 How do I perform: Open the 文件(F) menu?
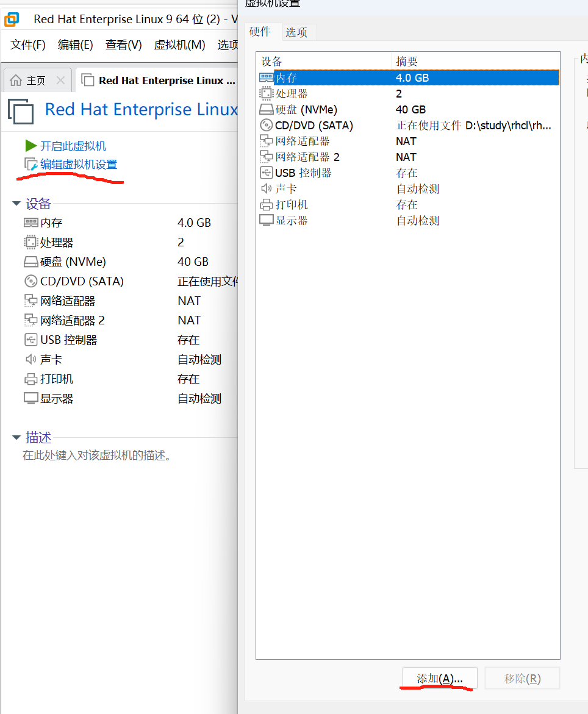point(28,45)
